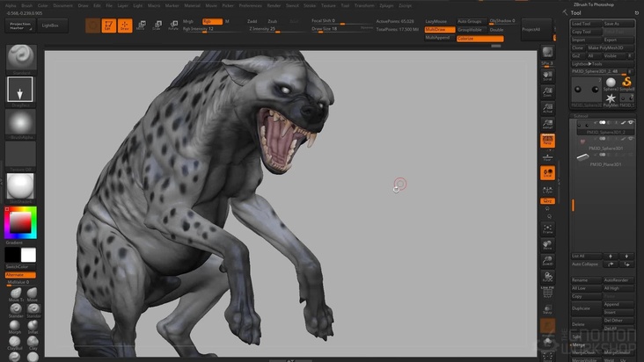Toggle the L.Sym icon
Viewport: 644px width, 362px height.
547,190
